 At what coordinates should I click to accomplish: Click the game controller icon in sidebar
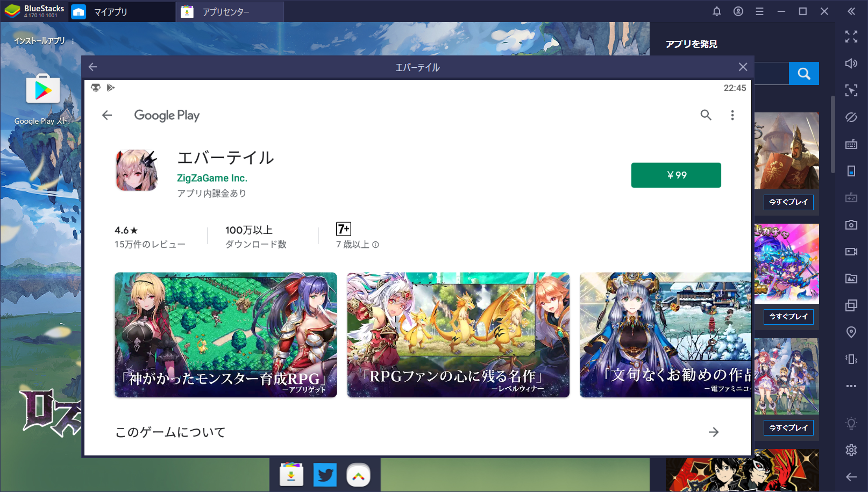851,198
